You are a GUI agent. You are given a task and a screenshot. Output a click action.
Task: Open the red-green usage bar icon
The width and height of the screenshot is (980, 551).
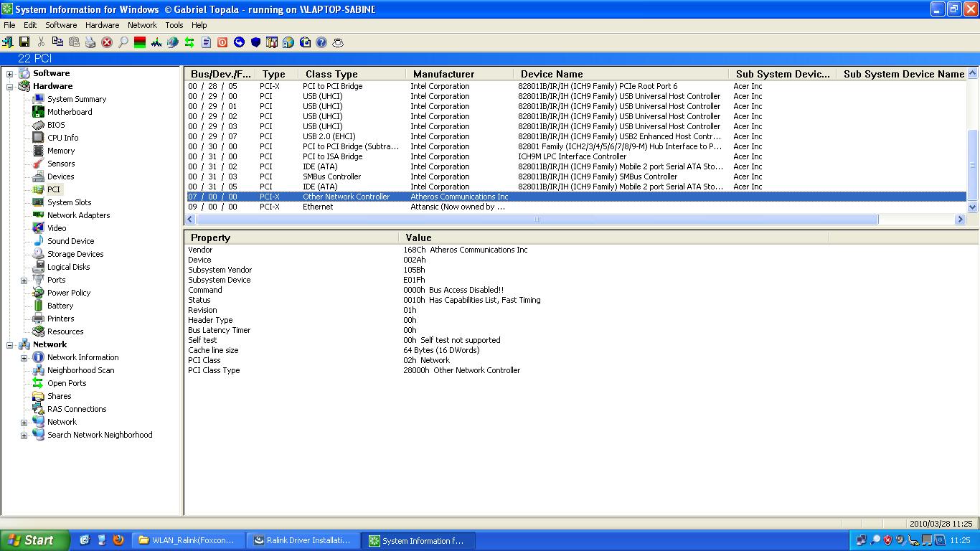coord(140,42)
